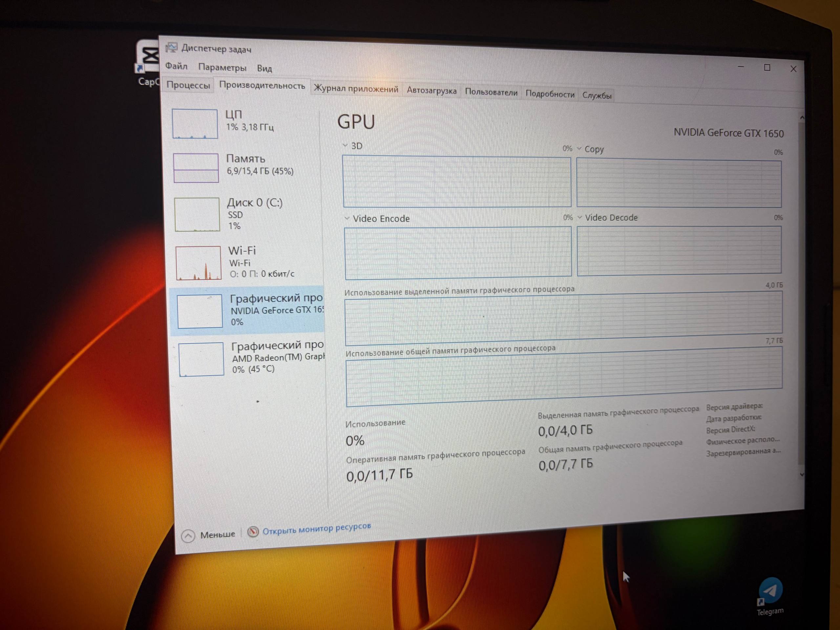
Task: Click the Дата разработки label
Action: coord(733,418)
